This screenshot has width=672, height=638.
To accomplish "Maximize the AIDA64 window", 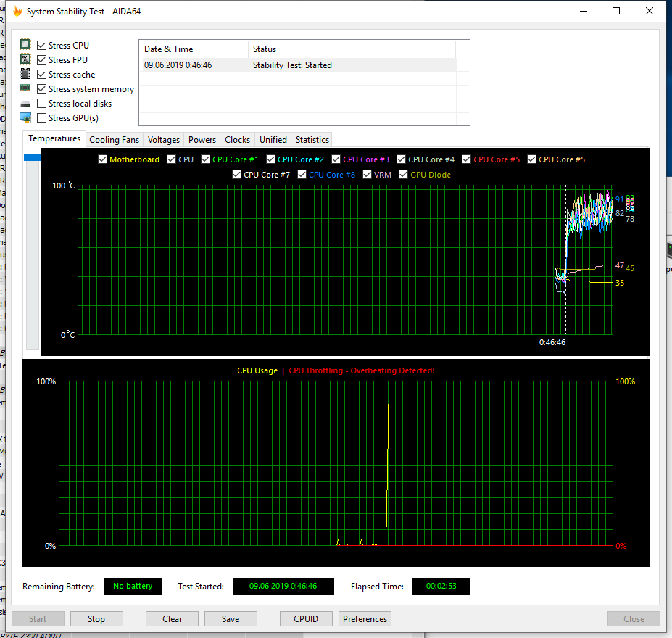I will coord(616,11).
